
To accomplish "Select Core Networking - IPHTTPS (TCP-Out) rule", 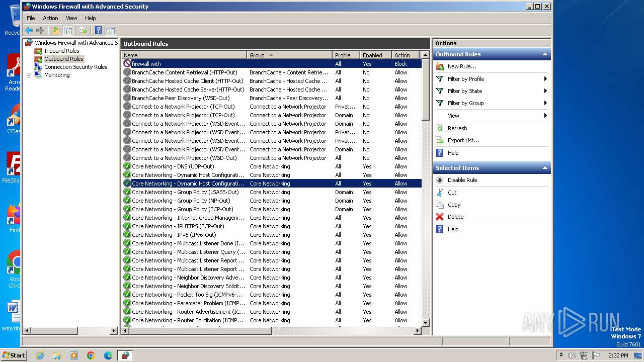I will (272, 226).
